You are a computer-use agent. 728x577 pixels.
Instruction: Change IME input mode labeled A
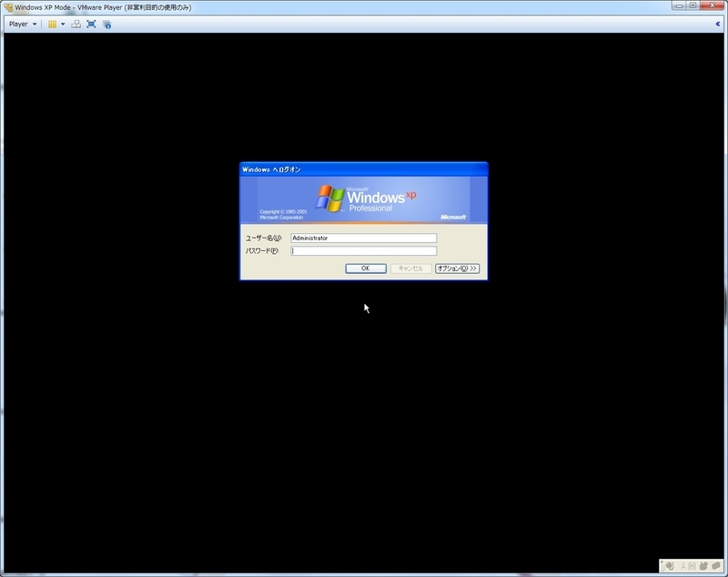click(683, 566)
